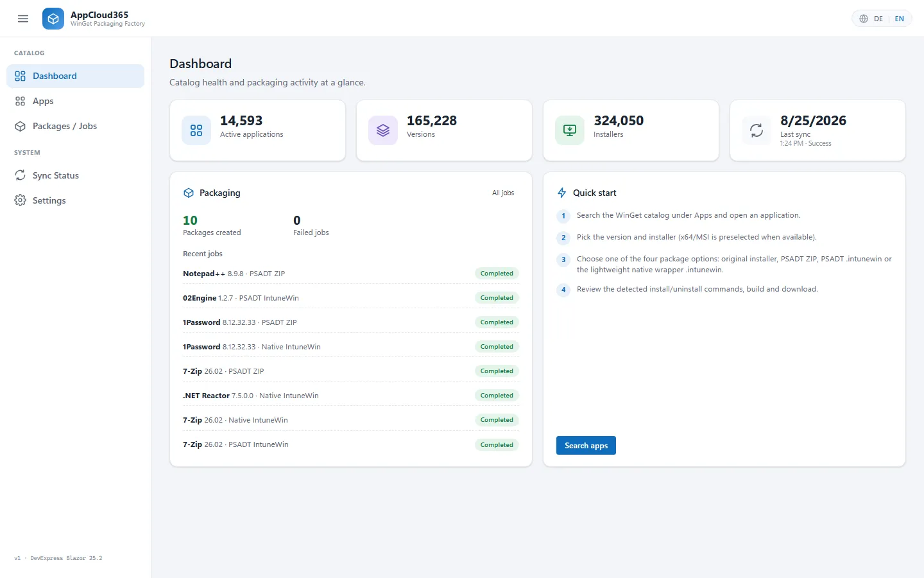924x578 pixels.
Task: Open Sync Status page
Action: [75, 175]
